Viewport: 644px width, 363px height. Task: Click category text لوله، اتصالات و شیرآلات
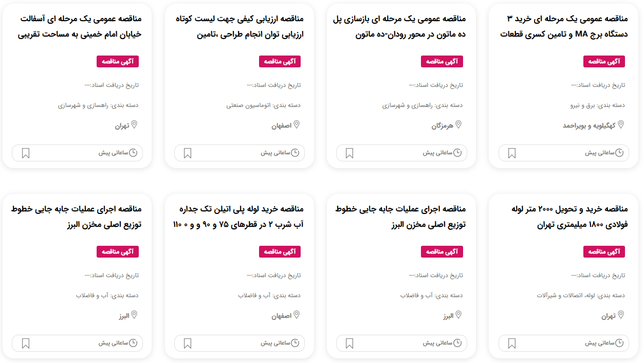568,295
